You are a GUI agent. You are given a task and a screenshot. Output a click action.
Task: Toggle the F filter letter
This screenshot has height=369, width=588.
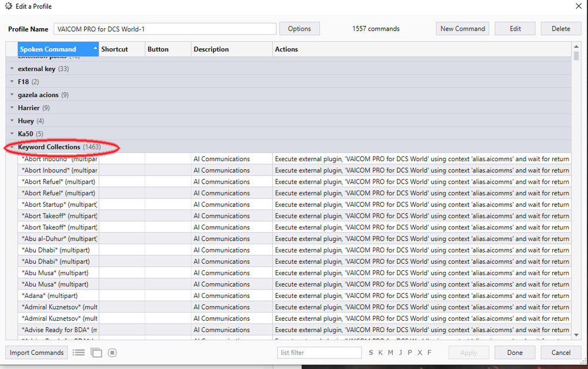coord(429,353)
